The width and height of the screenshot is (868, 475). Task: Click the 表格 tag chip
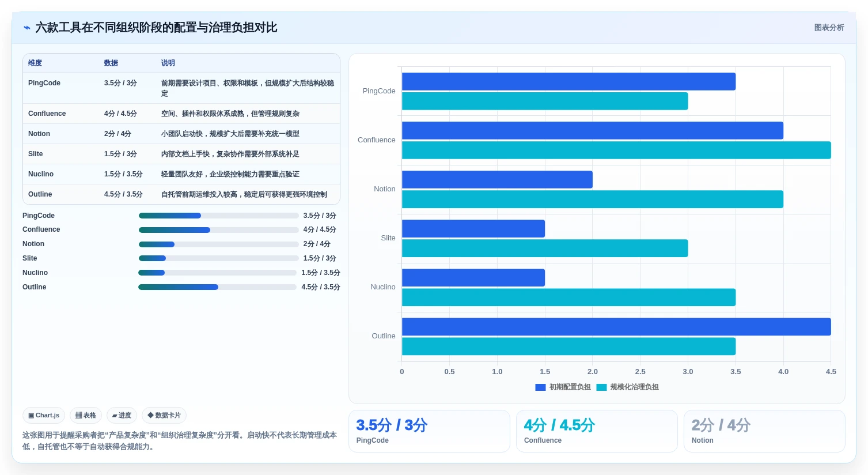coord(86,415)
